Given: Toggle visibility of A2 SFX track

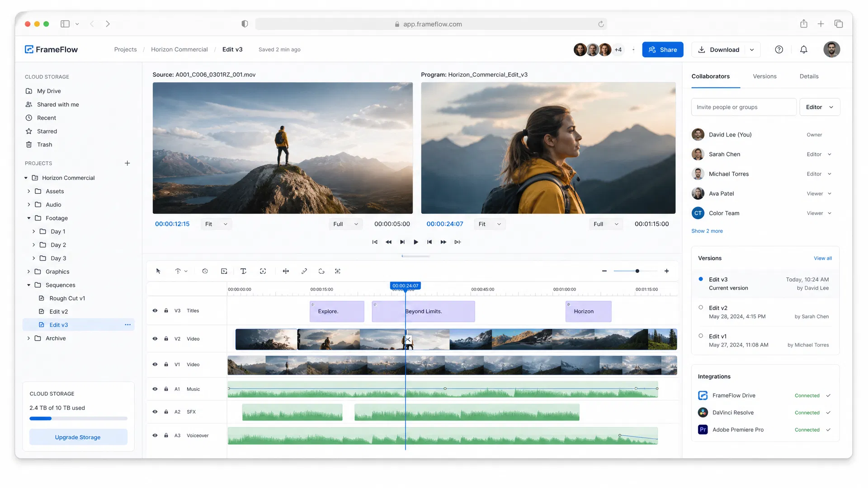Looking at the screenshot, I should pos(155,412).
